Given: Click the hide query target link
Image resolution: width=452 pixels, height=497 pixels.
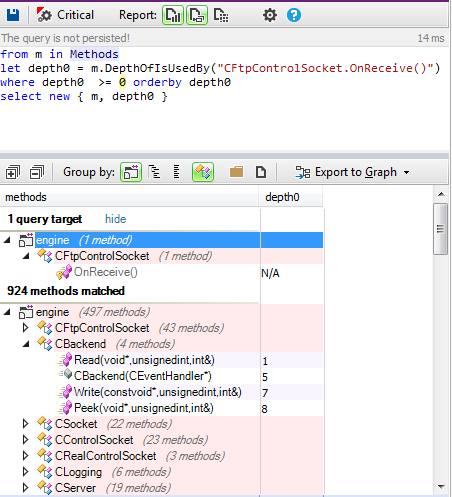Looking at the screenshot, I should (116, 219).
